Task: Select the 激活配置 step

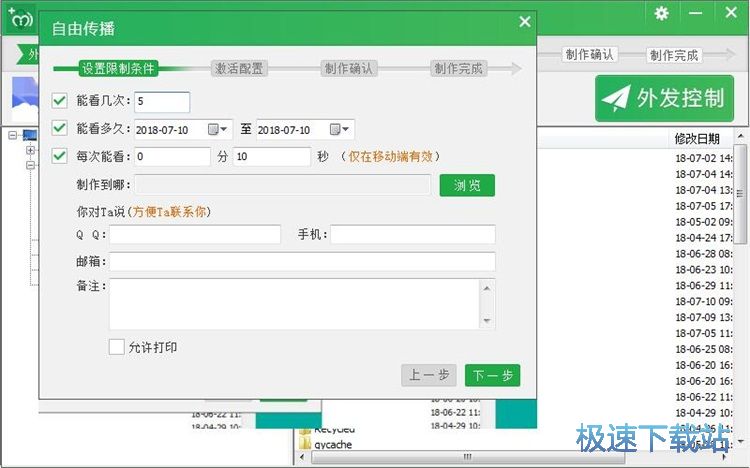Action: pos(239,68)
